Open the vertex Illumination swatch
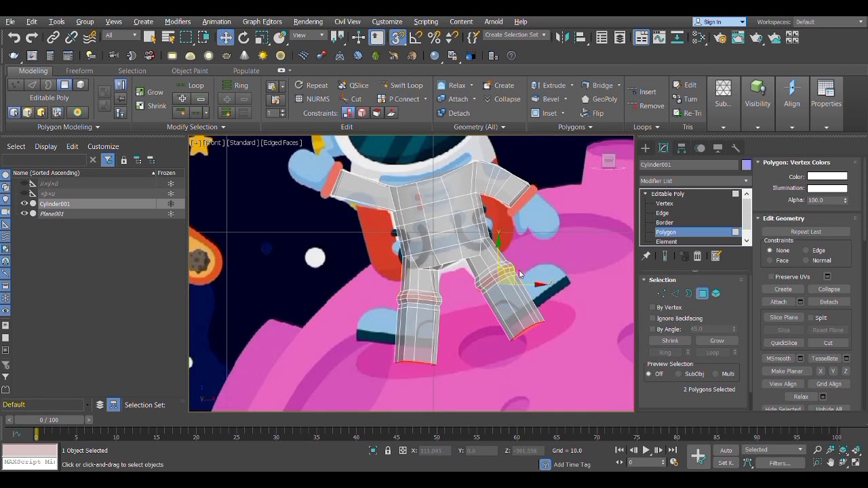868x488 pixels. pos(827,188)
